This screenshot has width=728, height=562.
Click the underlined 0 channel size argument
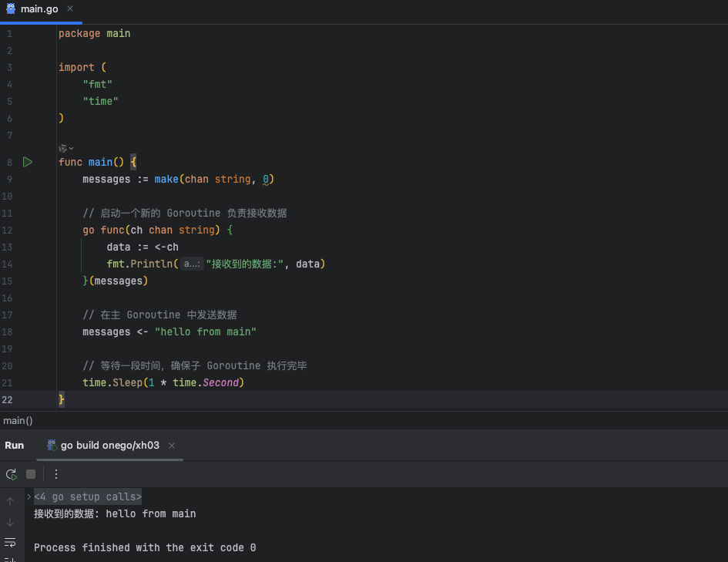click(266, 180)
